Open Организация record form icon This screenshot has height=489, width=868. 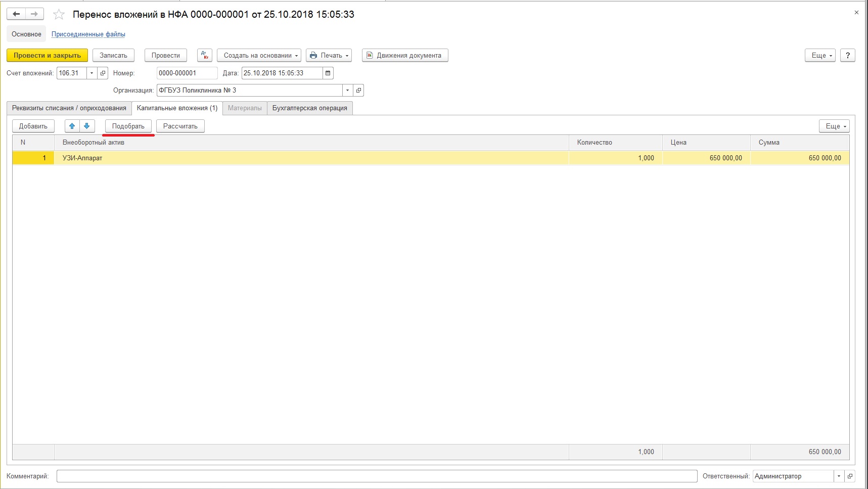click(x=359, y=91)
